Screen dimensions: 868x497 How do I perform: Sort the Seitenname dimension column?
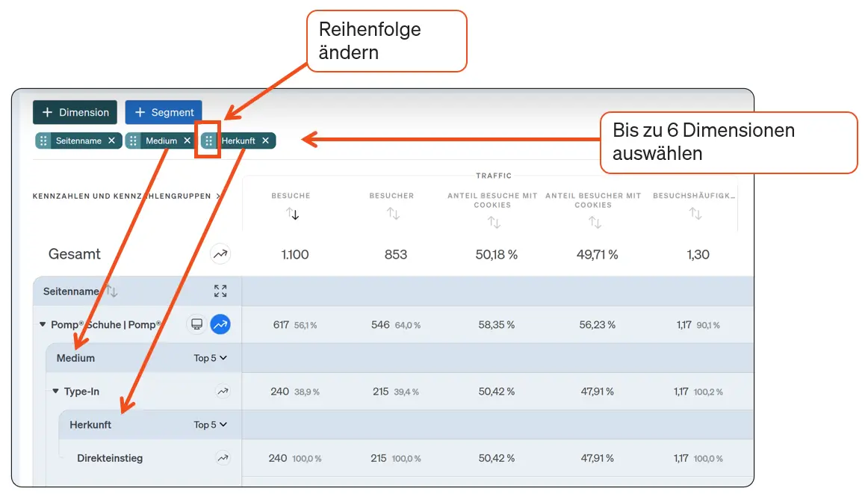pyautogui.click(x=112, y=291)
